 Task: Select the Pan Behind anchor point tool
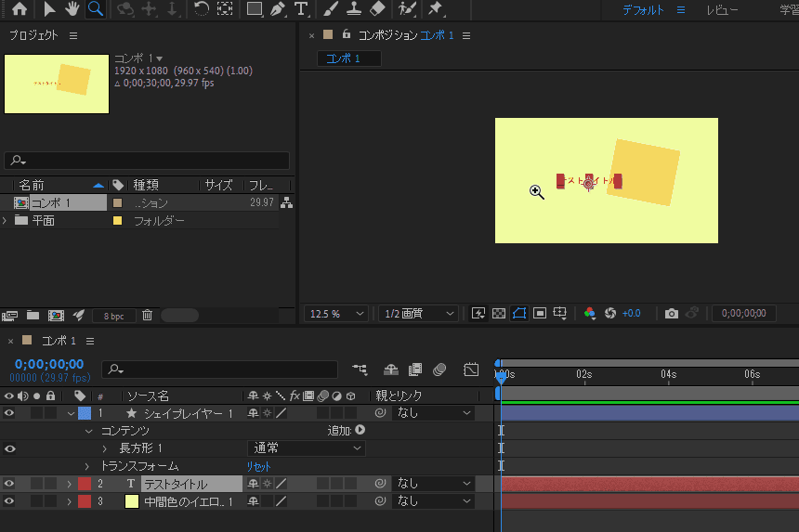(x=225, y=8)
